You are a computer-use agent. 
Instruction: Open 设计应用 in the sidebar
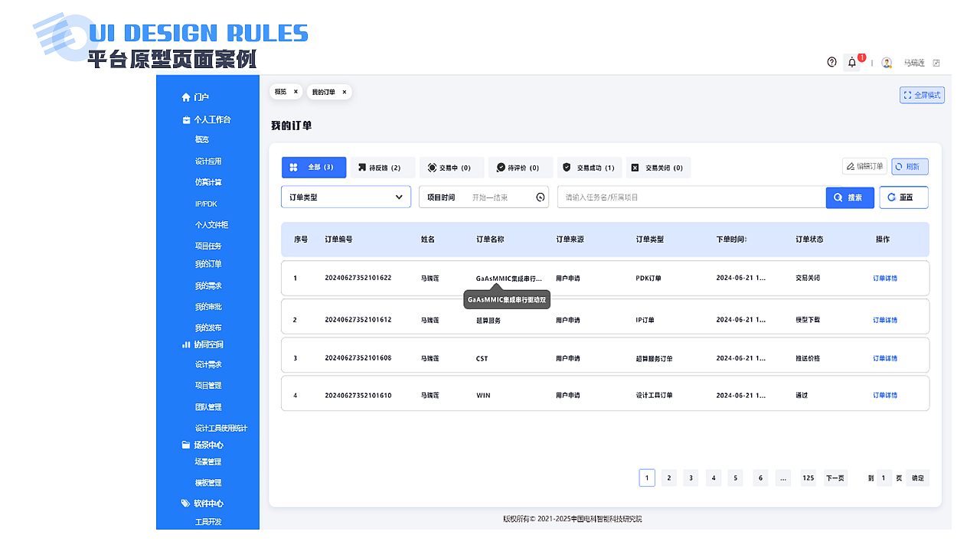208,161
